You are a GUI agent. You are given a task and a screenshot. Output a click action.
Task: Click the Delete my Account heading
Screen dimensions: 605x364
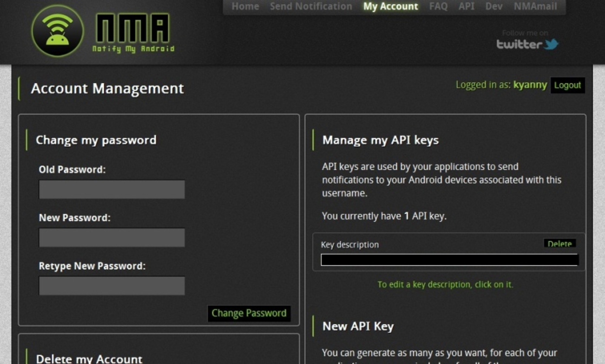point(89,358)
